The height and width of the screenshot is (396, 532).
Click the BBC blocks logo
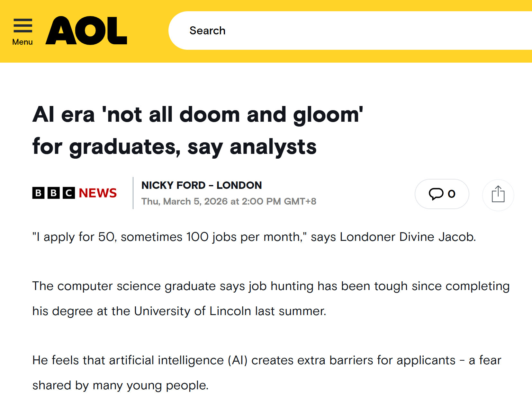click(x=53, y=193)
